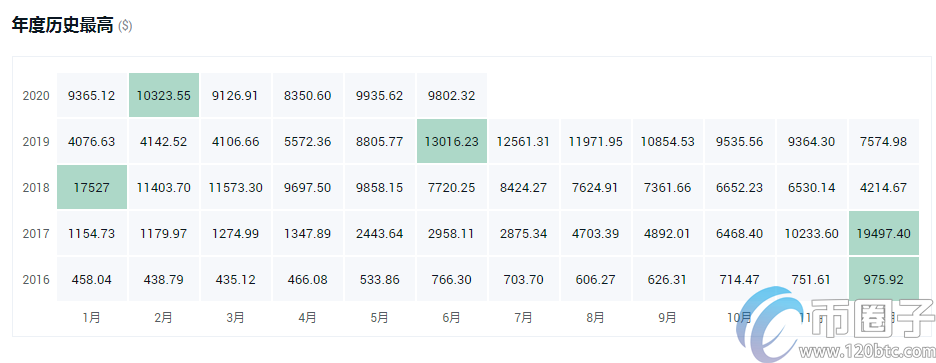Screen dimensions: 936x363
Task: Click the 12561.31 cell in 2019
Action: click(524, 141)
